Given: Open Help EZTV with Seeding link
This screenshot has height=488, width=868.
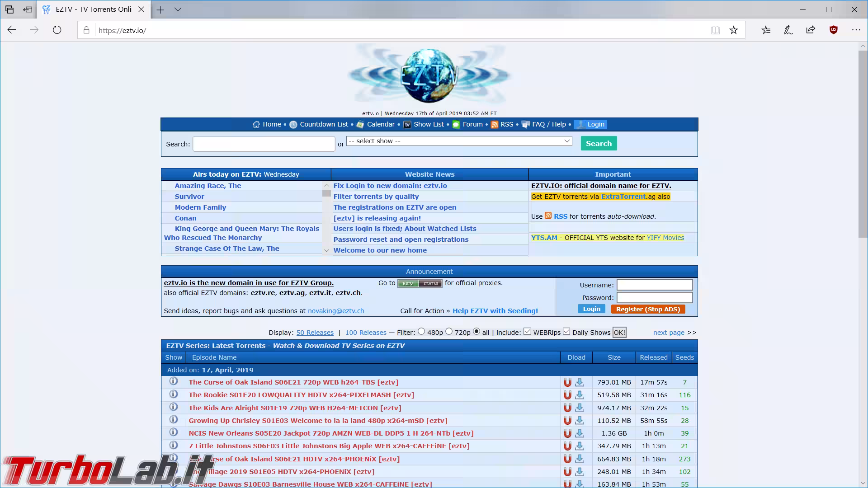Looking at the screenshot, I should click(x=495, y=311).
